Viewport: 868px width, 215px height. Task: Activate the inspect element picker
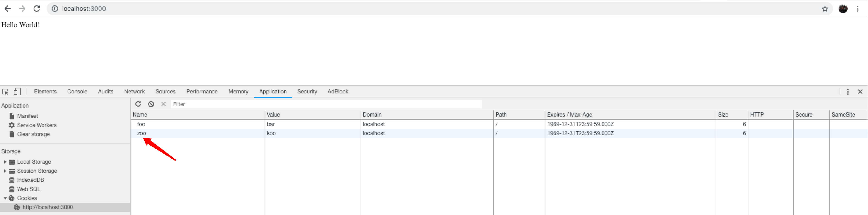click(5, 92)
